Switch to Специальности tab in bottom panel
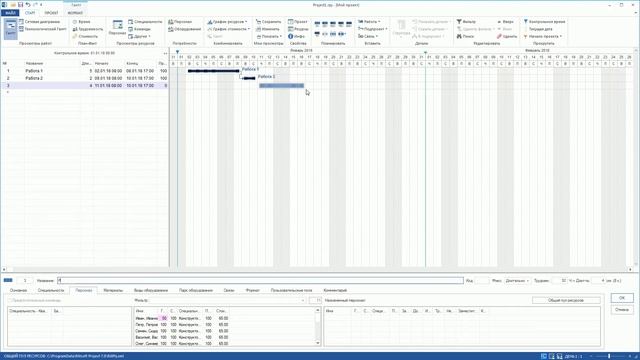This screenshot has height=360, width=640. click(51, 290)
